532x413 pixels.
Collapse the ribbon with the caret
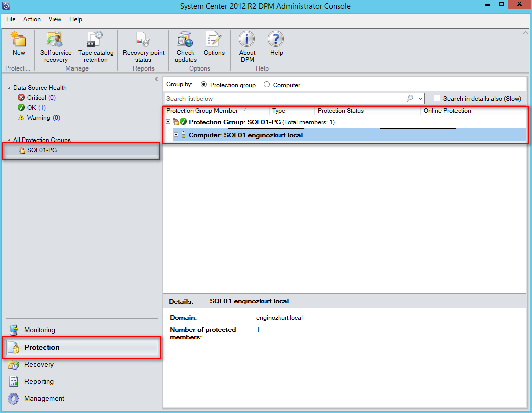525,33
